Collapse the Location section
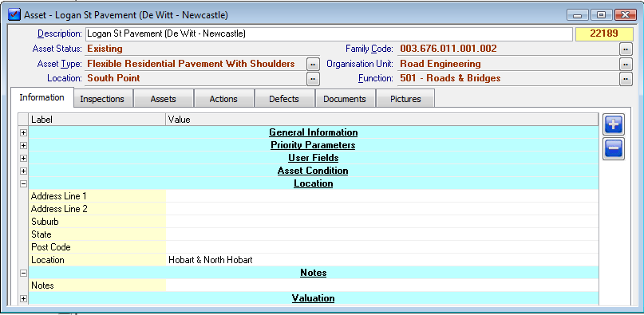This screenshot has height=315, width=644. tap(23, 183)
